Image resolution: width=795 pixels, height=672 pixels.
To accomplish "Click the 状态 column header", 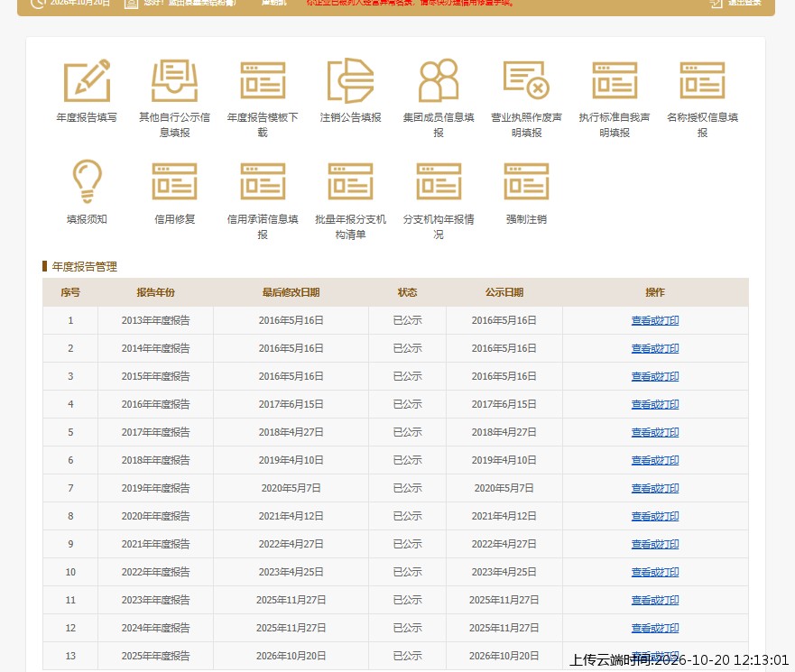I will coord(407,292).
